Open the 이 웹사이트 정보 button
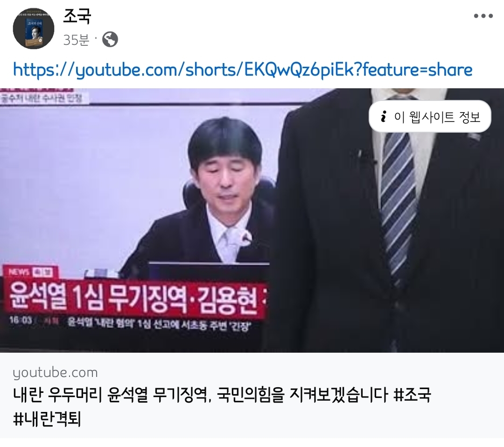This screenshot has height=447, width=504. click(430, 116)
